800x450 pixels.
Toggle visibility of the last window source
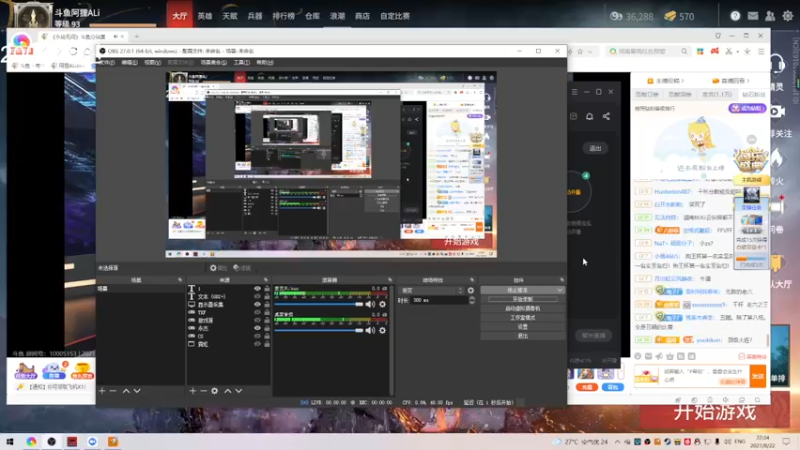[x=257, y=344]
